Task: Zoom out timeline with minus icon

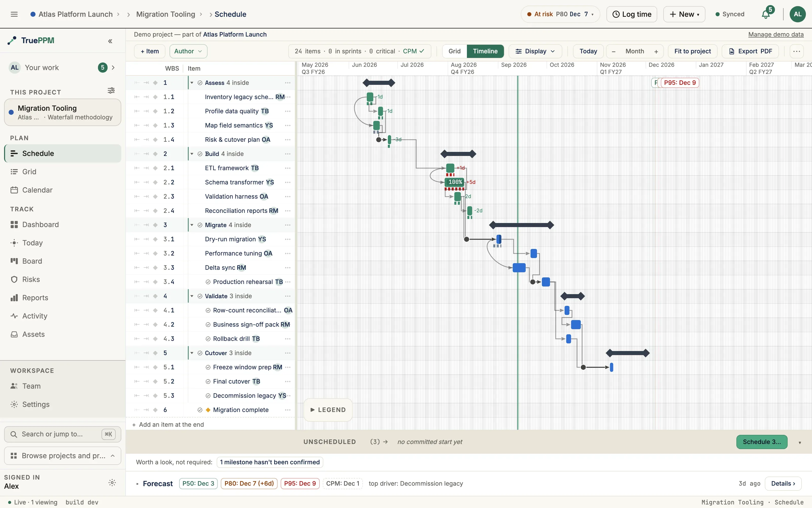Action: pos(613,51)
